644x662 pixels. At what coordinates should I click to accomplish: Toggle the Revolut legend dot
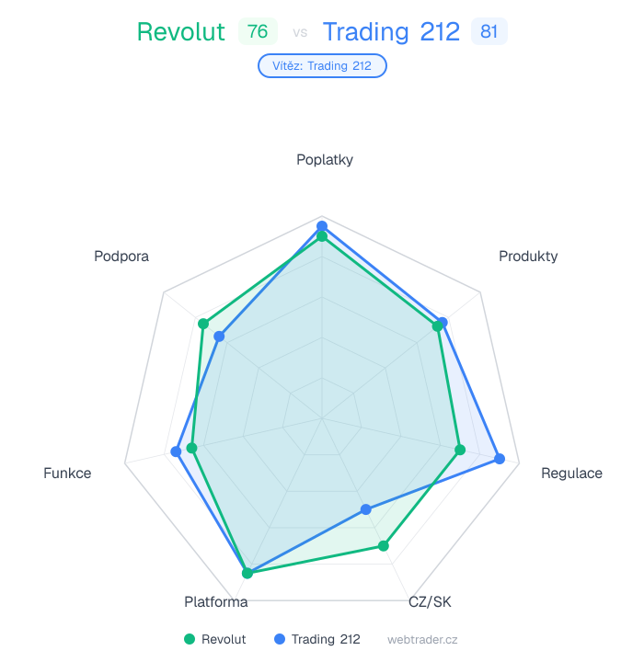190,639
